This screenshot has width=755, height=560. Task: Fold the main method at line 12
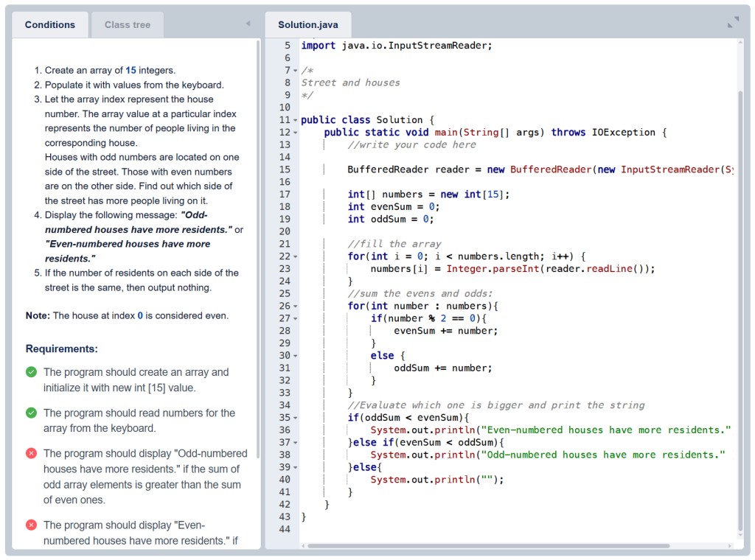(295, 133)
